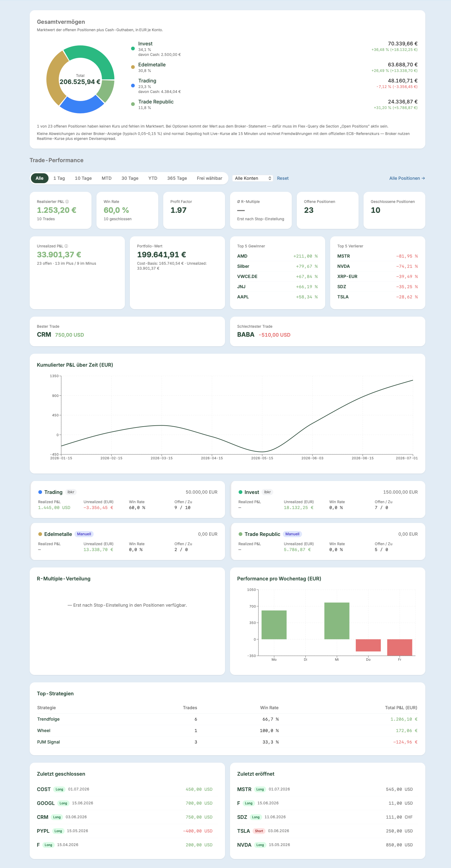Screen dimensions: 451x868
Task: Click the info icon beside Realisierter P&L
Action: 67,201
